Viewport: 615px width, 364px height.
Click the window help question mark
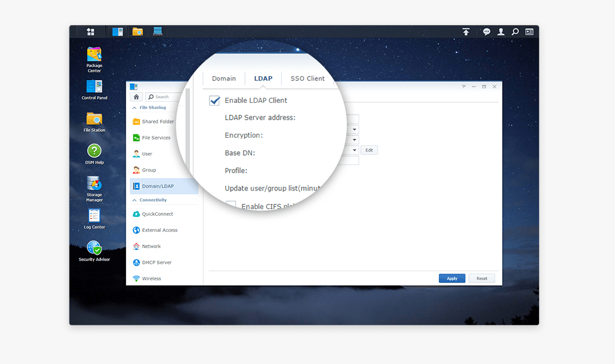[464, 87]
